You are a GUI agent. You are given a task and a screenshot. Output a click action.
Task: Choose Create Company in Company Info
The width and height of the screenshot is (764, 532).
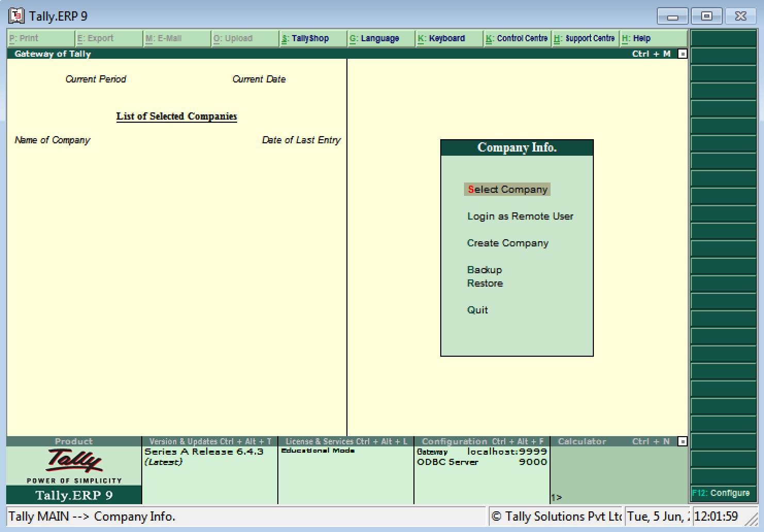pyautogui.click(x=507, y=243)
